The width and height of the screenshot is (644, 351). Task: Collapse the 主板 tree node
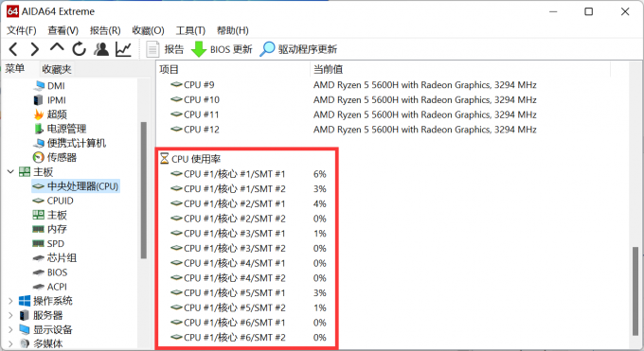pyautogui.click(x=10, y=171)
